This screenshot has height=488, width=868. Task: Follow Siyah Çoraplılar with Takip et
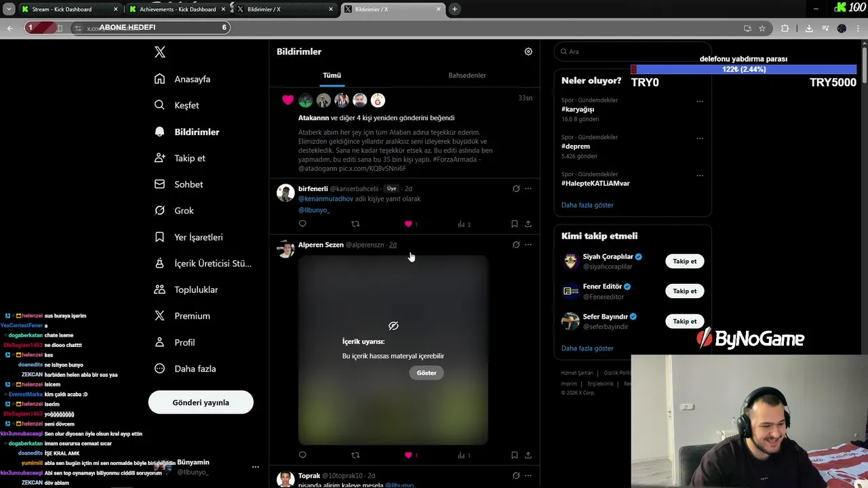point(685,261)
